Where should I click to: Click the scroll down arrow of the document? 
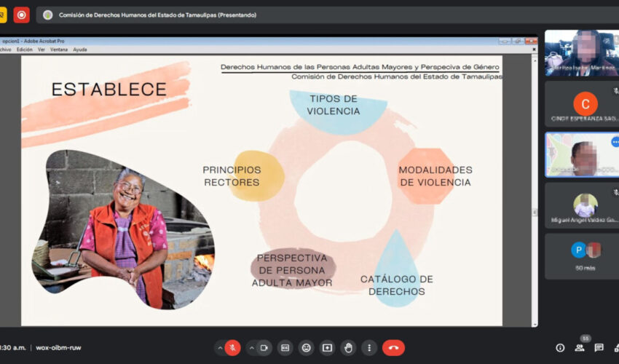tap(535, 325)
